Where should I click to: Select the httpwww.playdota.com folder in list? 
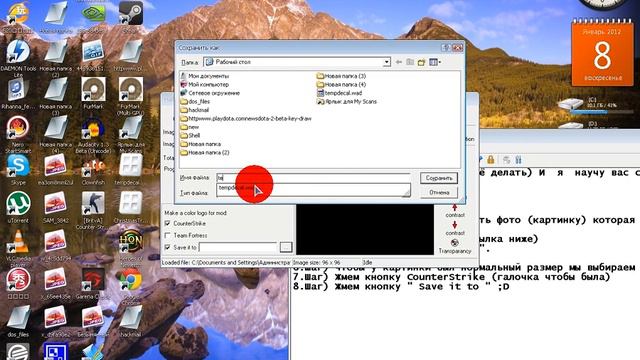pyautogui.click(x=246, y=118)
